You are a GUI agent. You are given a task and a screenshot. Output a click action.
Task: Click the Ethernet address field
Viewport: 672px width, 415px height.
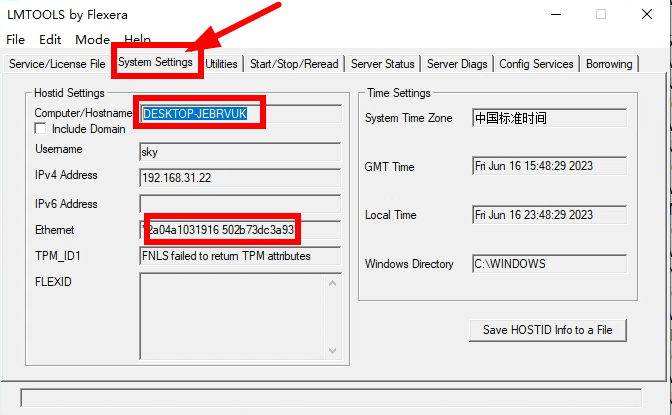point(240,230)
